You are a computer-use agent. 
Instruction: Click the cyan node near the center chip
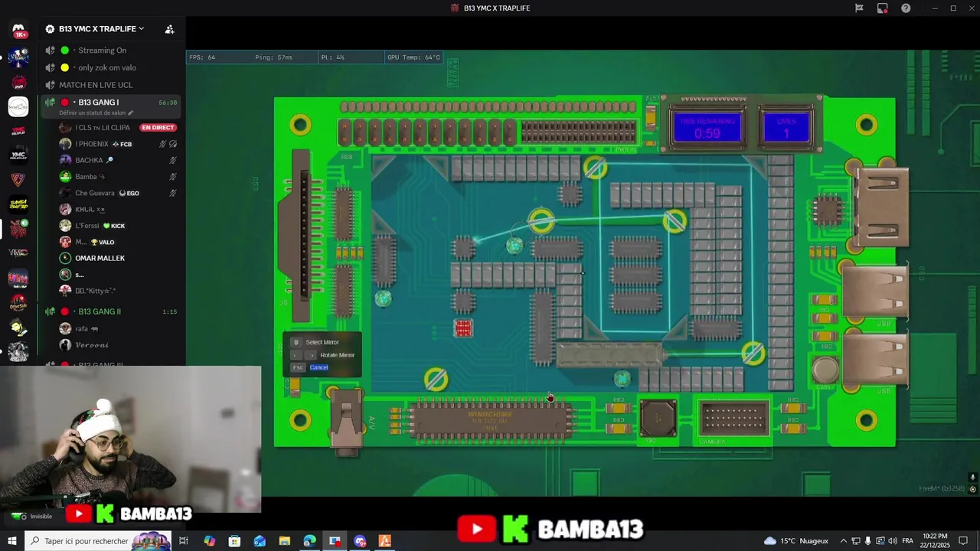[x=514, y=246]
